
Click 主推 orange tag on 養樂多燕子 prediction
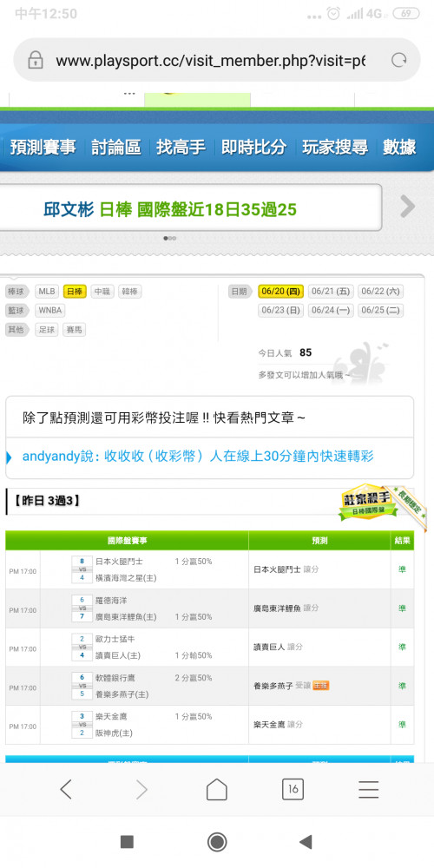321,686
